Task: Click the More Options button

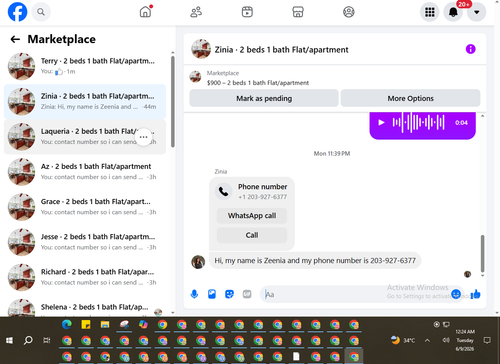Action: pyautogui.click(x=410, y=98)
